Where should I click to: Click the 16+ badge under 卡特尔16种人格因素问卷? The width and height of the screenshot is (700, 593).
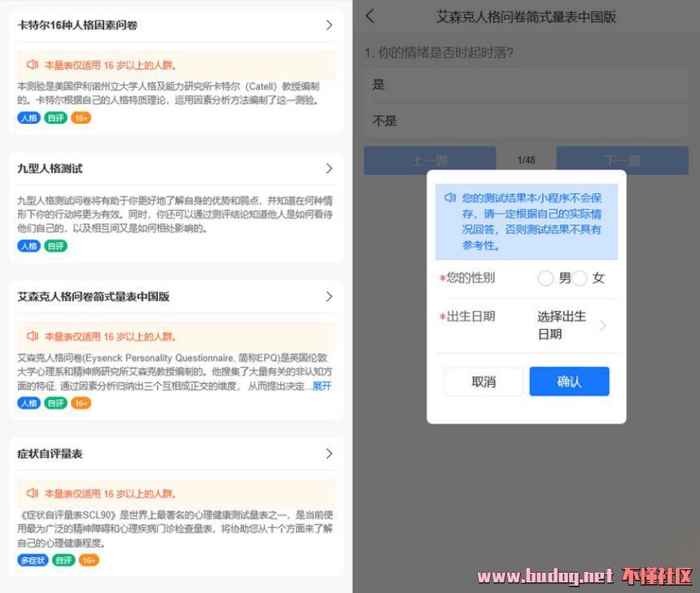click(x=81, y=118)
